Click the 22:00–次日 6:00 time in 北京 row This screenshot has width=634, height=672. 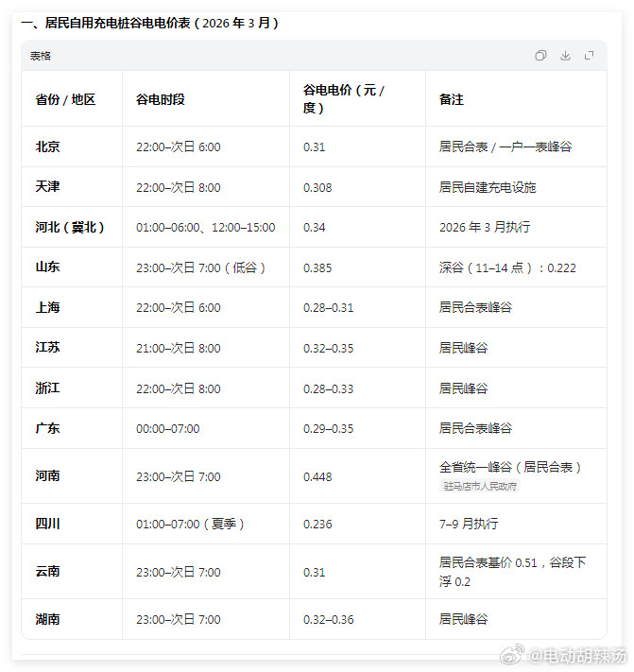click(179, 147)
